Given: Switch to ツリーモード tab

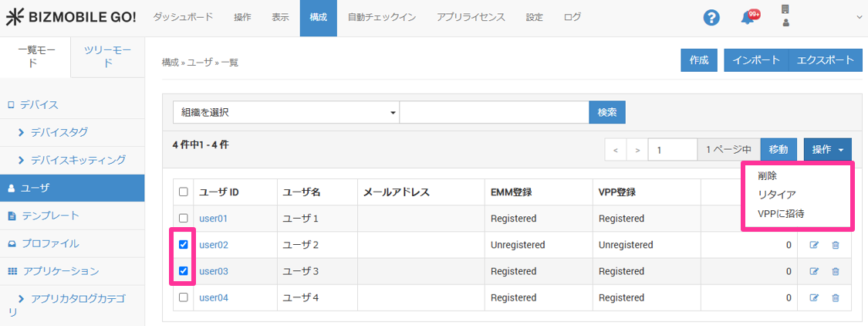Looking at the screenshot, I should tap(107, 56).
